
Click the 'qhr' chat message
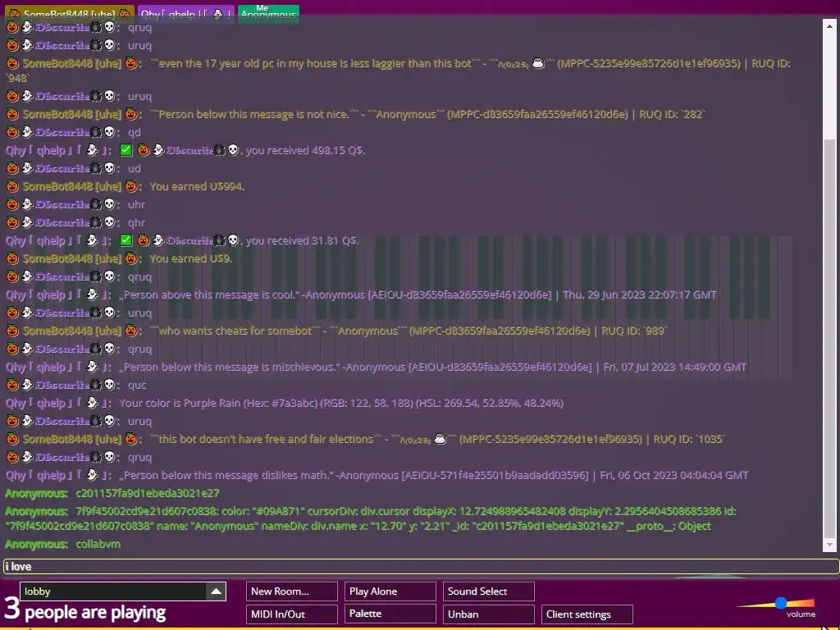[136, 222]
